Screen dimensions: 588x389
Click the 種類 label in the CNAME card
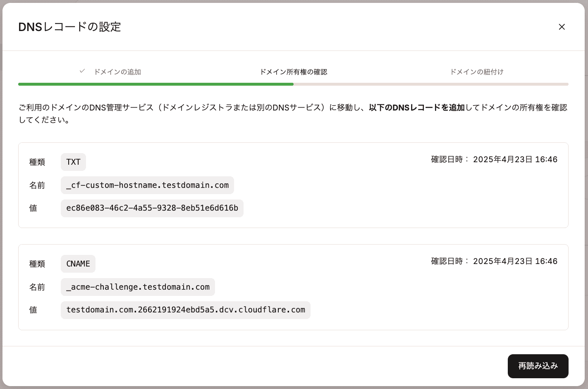37,264
